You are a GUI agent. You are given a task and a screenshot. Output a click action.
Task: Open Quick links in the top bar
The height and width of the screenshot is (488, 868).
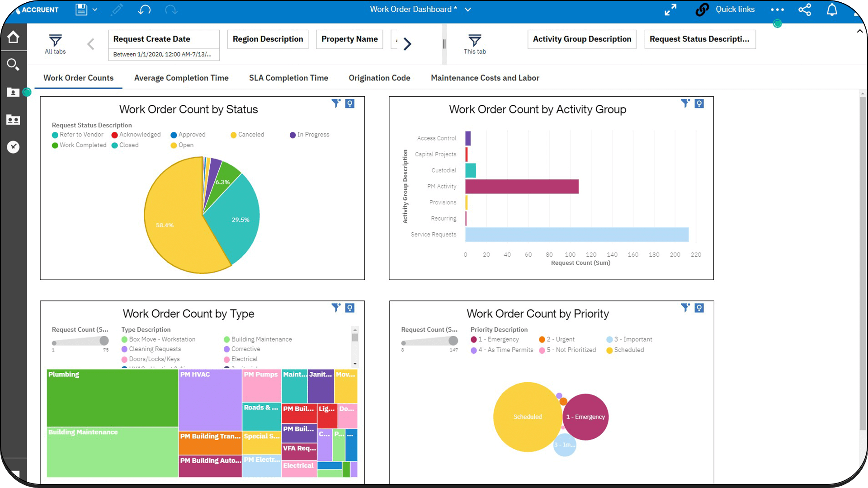point(735,9)
